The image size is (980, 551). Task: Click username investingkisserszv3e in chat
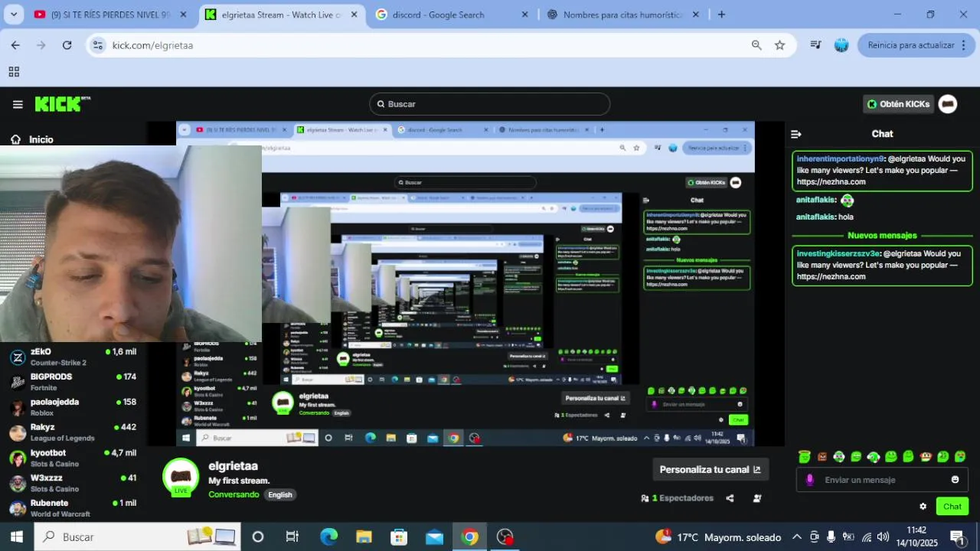(x=838, y=253)
